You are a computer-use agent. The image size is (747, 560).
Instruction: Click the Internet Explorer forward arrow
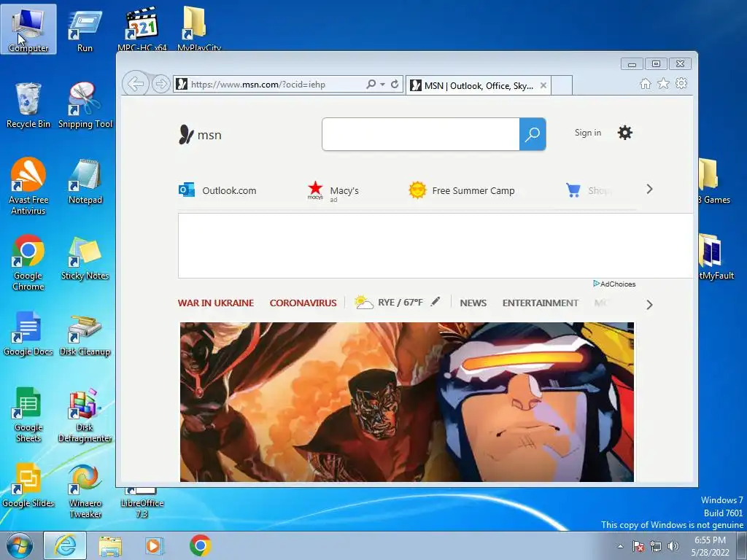point(161,85)
